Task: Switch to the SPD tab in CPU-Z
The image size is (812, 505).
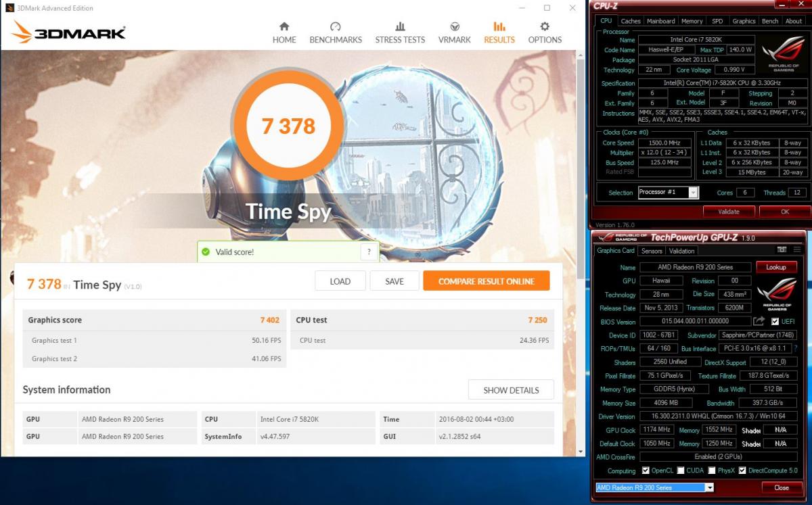Action: tap(717, 21)
